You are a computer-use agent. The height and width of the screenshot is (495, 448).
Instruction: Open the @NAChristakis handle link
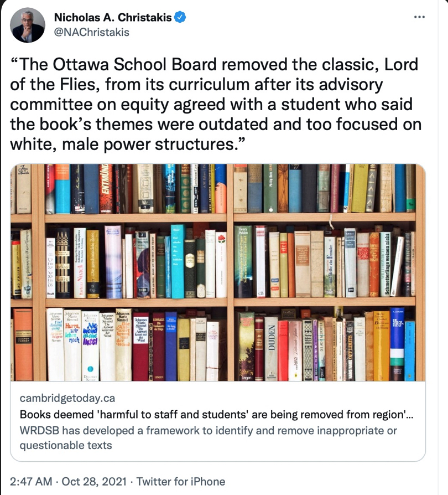tap(91, 32)
